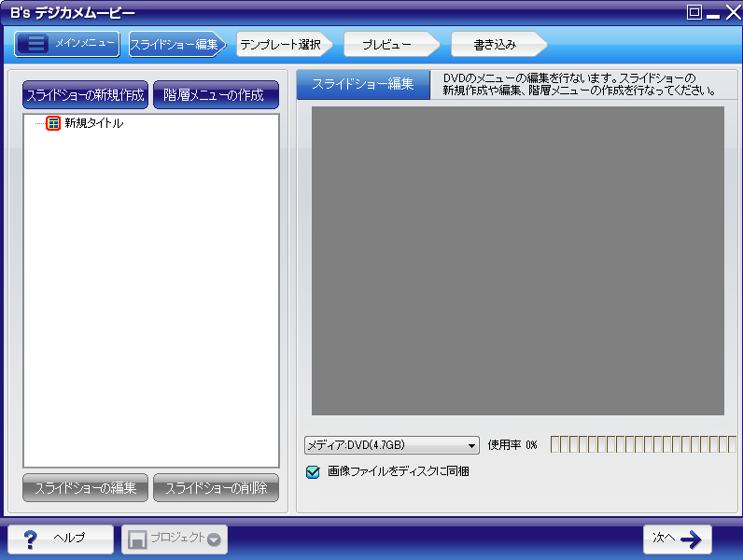
Task: Toggle 画像ファイルをディスクに同梱 checkbox
Action: [313, 472]
